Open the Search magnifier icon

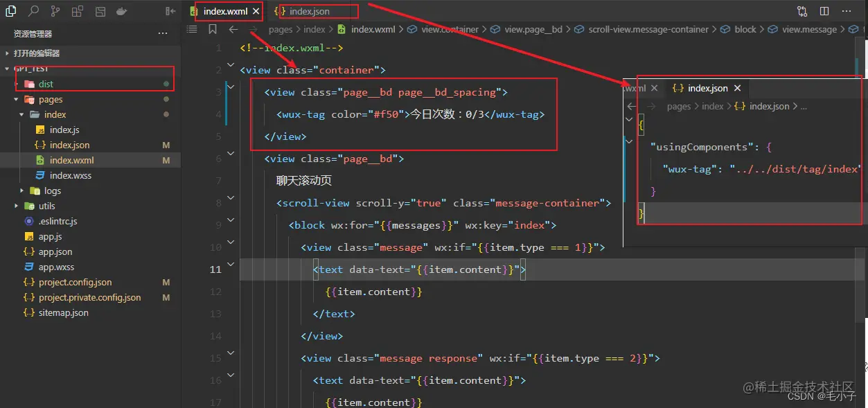(34, 11)
